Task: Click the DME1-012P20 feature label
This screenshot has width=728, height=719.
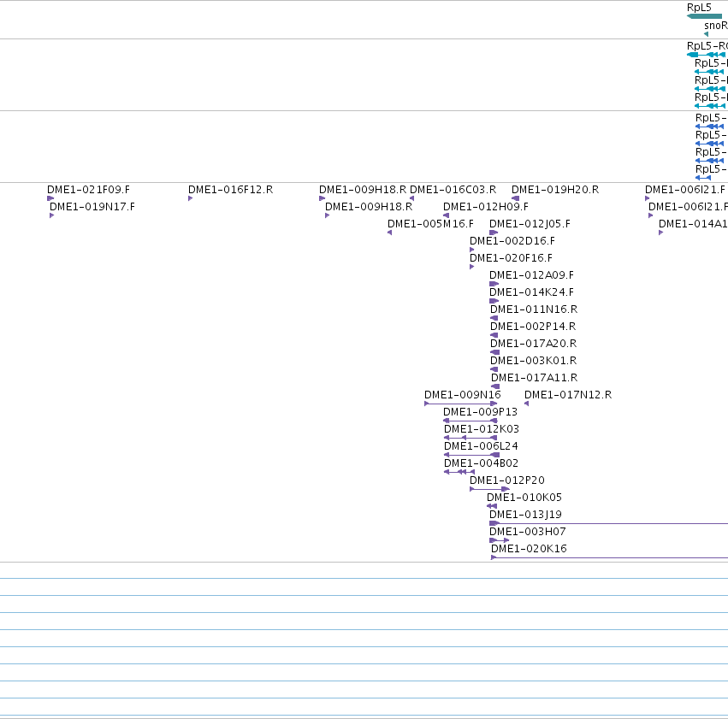Action: 507,481
